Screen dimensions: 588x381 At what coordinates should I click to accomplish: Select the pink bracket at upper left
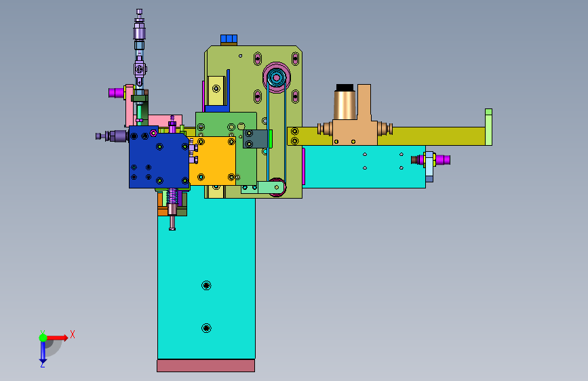(130, 106)
